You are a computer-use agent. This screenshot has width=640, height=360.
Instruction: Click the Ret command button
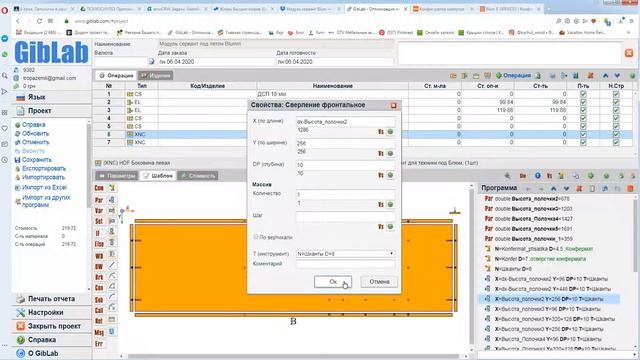coord(99,321)
